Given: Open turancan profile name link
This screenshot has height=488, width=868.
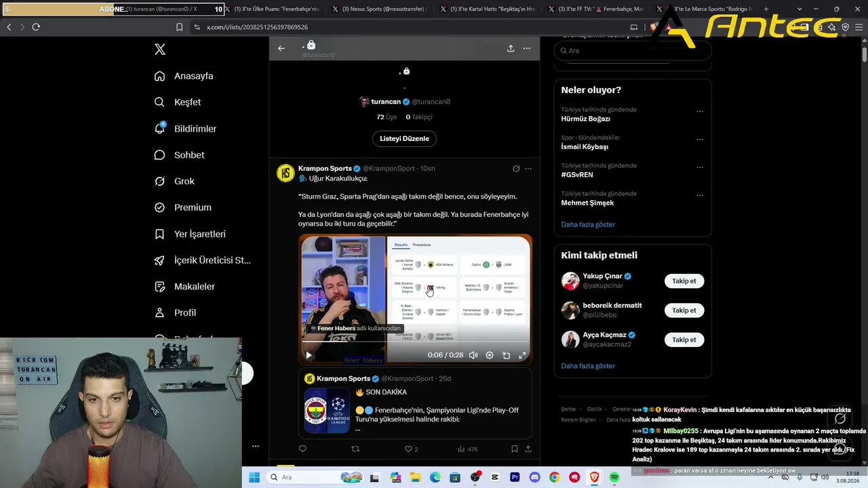Looking at the screenshot, I should [386, 102].
